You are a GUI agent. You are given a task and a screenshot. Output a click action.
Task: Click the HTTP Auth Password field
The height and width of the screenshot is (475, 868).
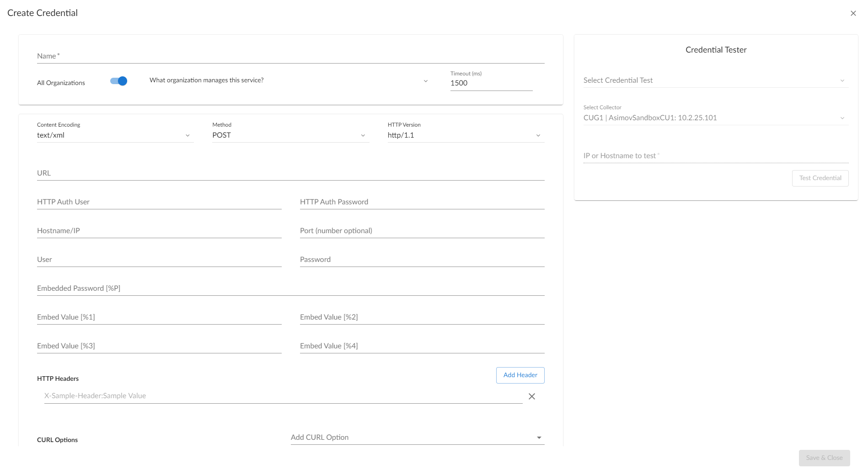(x=422, y=202)
